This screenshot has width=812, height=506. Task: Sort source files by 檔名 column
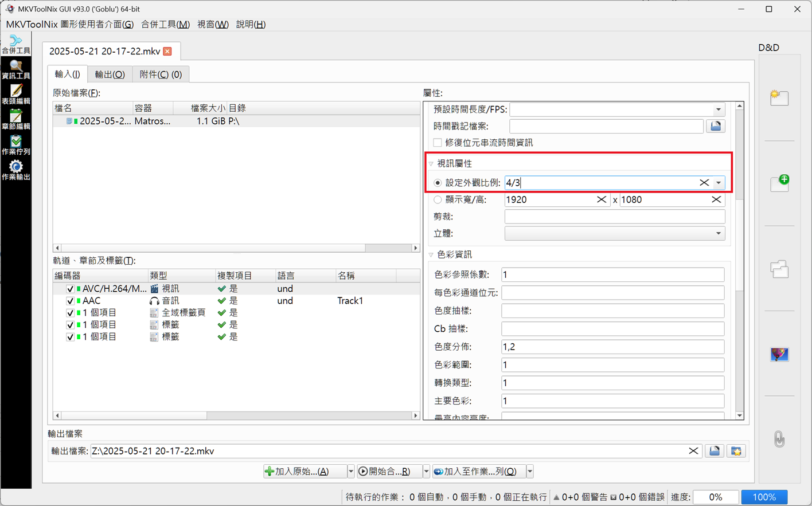[x=93, y=108]
